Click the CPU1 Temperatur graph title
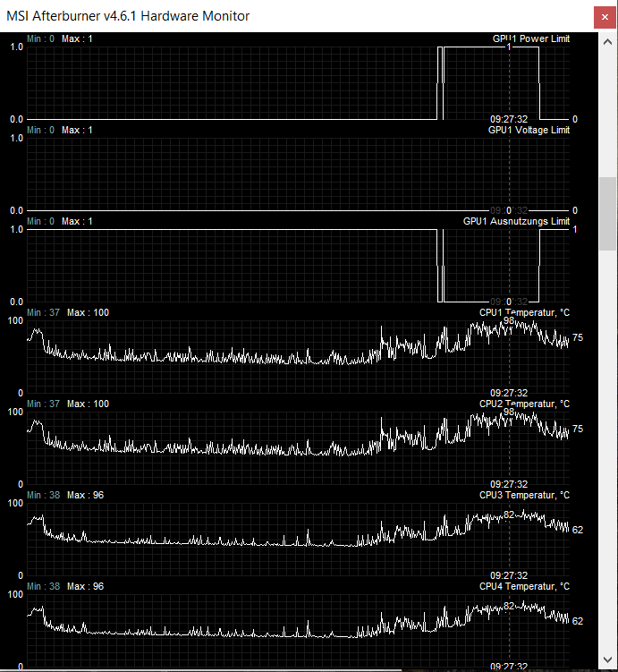Screen dimensions: 618x672 524,312
